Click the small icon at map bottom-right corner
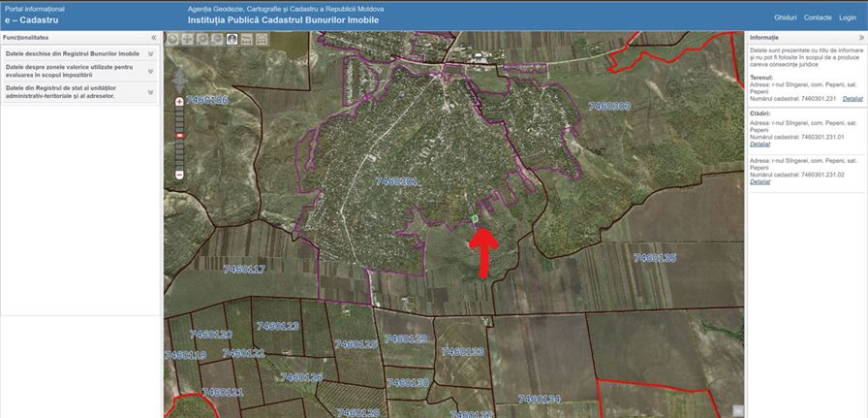868x418 pixels. point(737,410)
